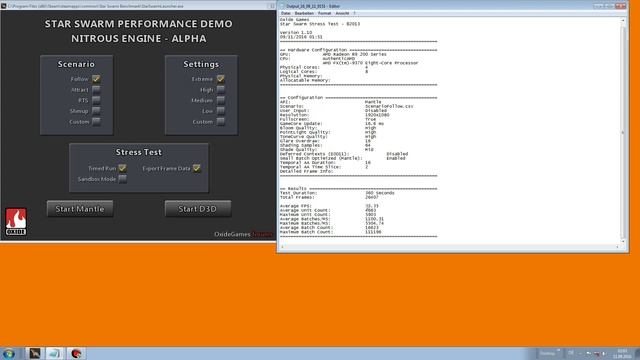The width and height of the screenshot is (640, 360).
Task: Toggle the Timed Run checkbox
Action: 122,168
